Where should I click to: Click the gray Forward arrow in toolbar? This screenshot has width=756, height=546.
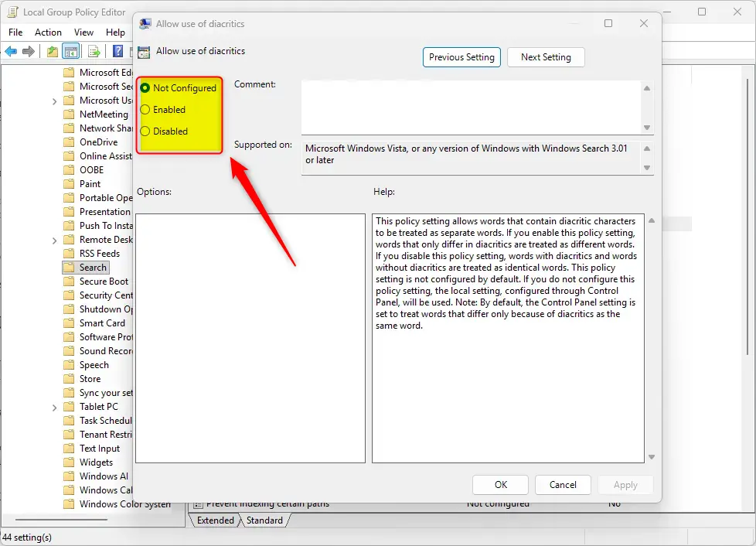pos(29,51)
